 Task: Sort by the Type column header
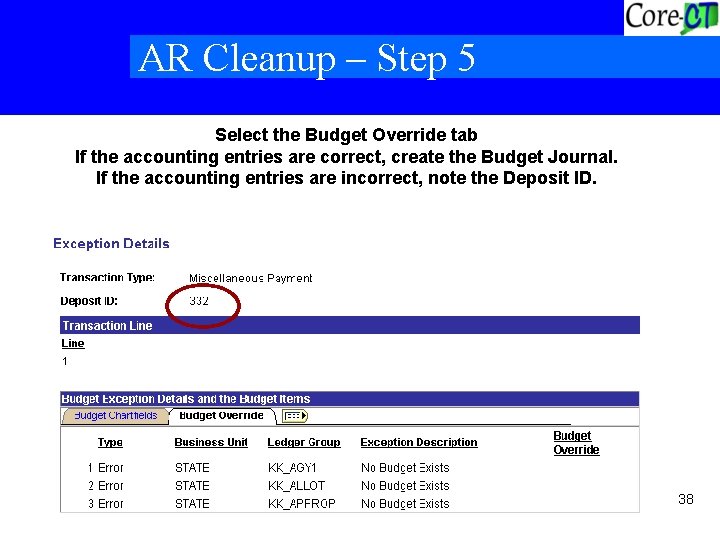point(110,442)
